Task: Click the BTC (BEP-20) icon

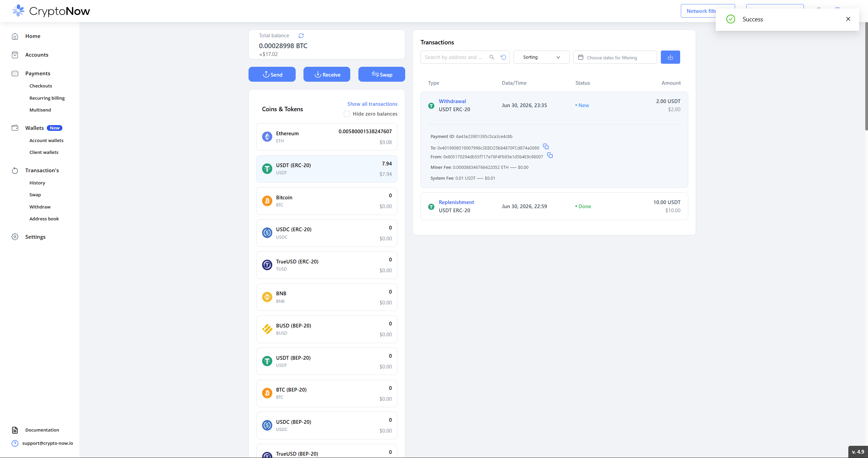Action: click(267, 393)
